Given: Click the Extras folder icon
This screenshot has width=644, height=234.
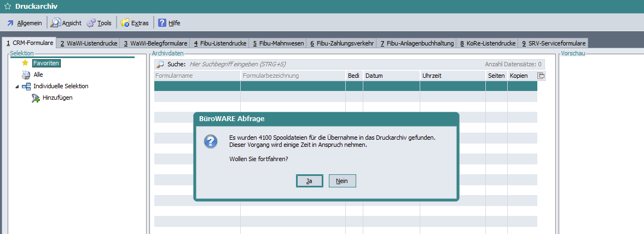Looking at the screenshot, I should coord(125,23).
